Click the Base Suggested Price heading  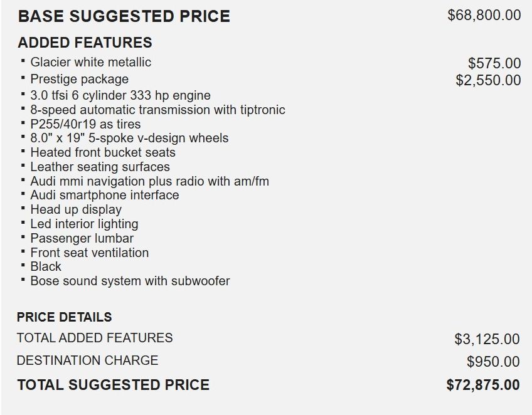click(124, 16)
